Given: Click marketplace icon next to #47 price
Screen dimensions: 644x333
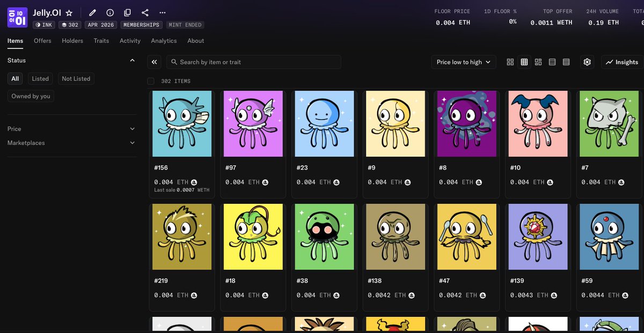Looking at the screenshot, I should click(x=482, y=295).
